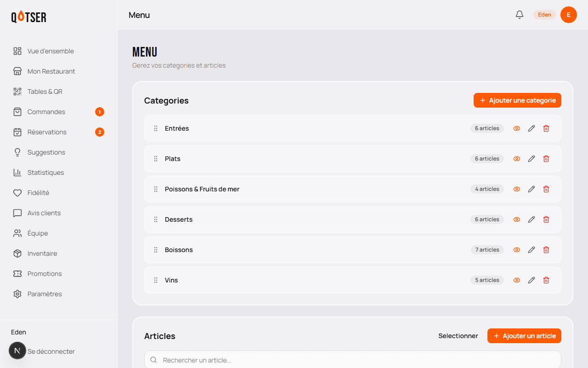Edit the Entrées category with pencil icon
Viewport: 588px width, 368px height.
pyautogui.click(x=531, y=128)
